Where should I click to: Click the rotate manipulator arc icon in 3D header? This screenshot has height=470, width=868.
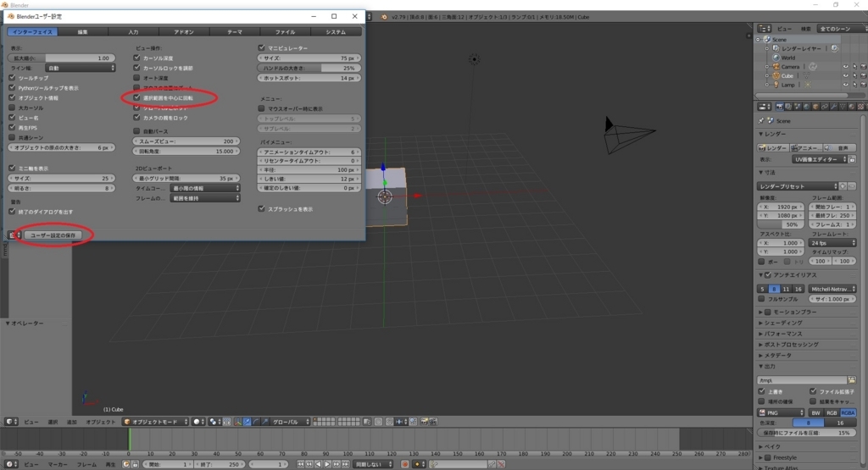tap(256, 422)
